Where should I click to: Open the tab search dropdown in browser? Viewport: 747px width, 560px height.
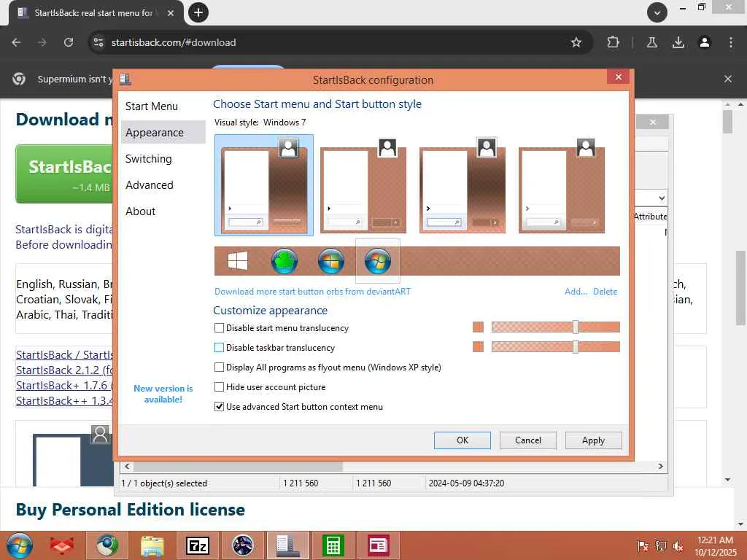point(657,12)
